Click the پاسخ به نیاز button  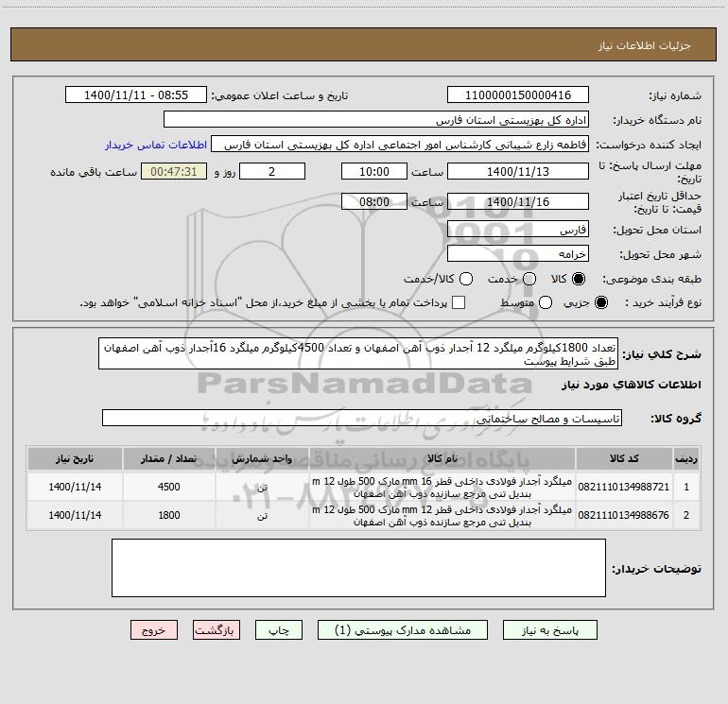click(549, 629)
